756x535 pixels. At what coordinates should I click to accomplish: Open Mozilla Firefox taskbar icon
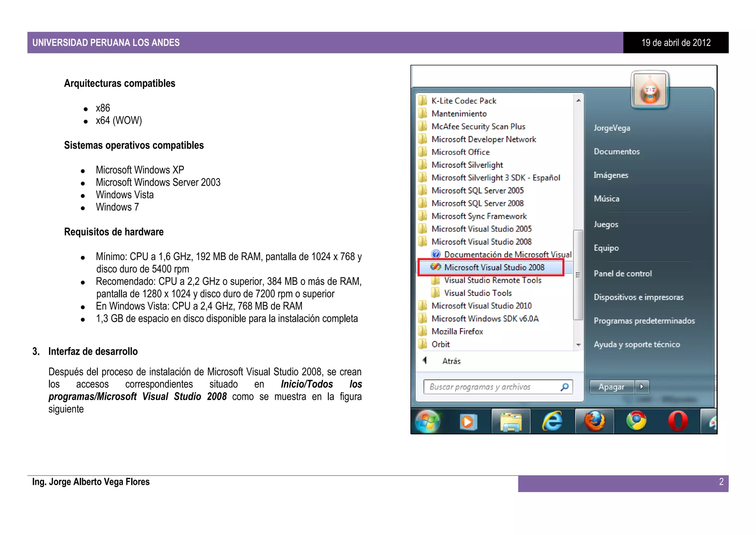coord(595,421)
